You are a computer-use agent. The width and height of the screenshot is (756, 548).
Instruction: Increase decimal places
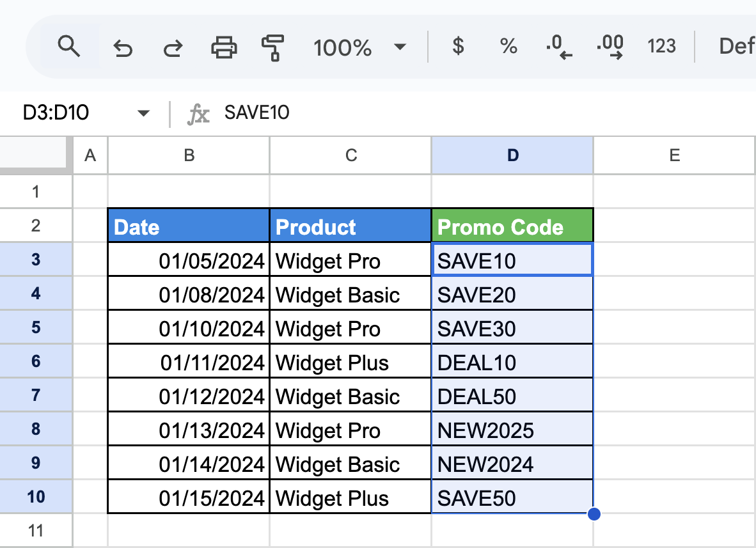[x=610, y=47]
